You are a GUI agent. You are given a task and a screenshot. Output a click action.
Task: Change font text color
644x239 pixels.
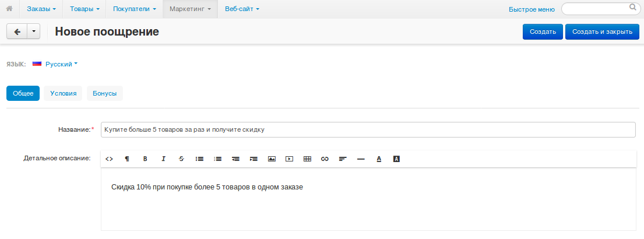point(379,159)
